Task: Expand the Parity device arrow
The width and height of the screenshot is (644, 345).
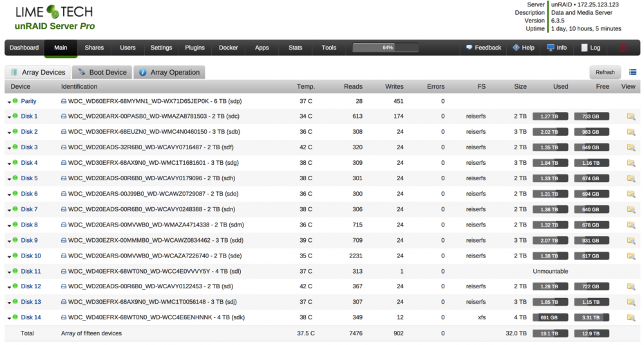Action: pos(9,102)
